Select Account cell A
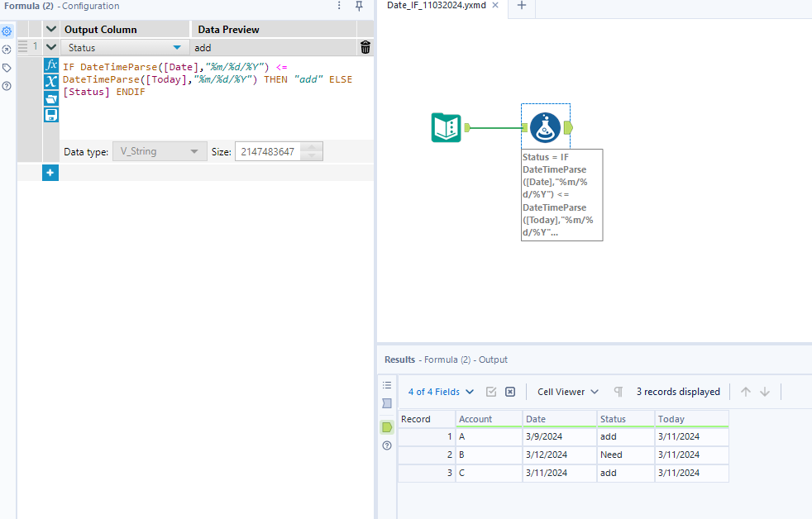Screen dimensions: 812x519 [489, 436]
